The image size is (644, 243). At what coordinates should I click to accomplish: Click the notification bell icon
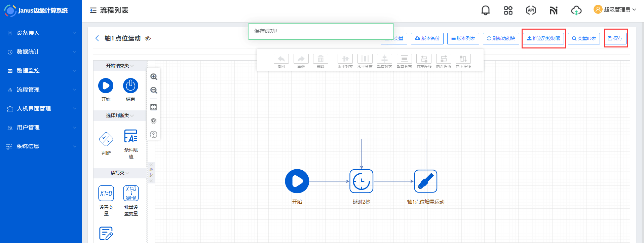click(485, 10)
